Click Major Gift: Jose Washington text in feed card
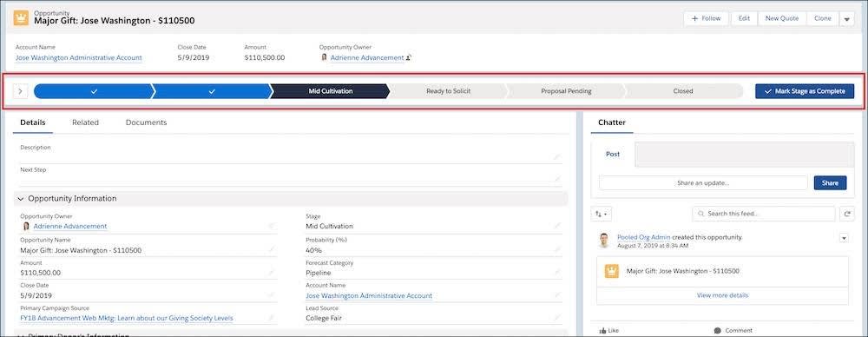 click(682, 271)
